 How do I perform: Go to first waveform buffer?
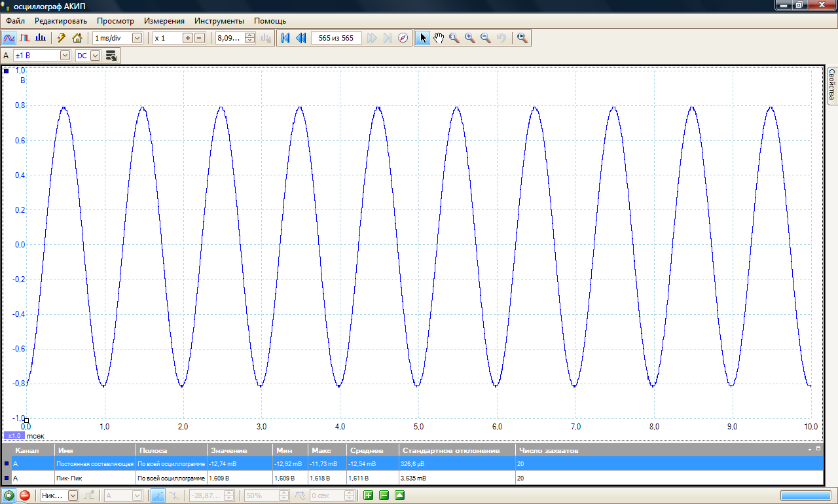pos(285,38)
